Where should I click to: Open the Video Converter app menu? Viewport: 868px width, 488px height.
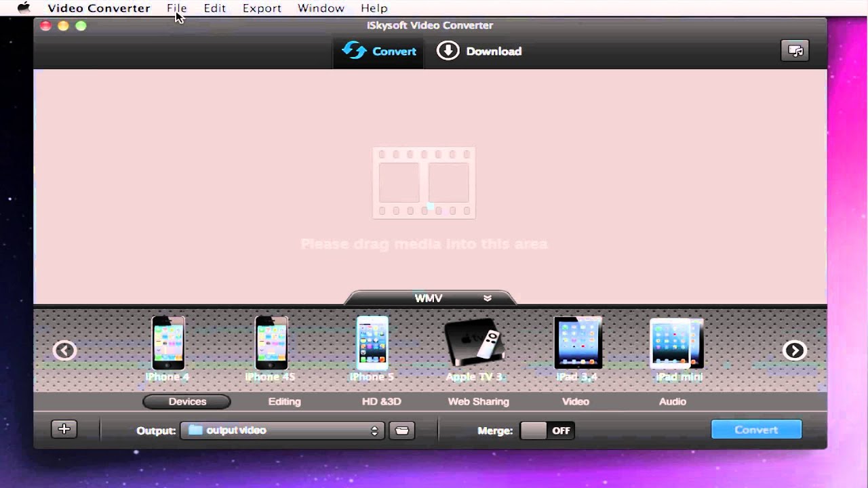pyautogui.click(x=99, y=8)
